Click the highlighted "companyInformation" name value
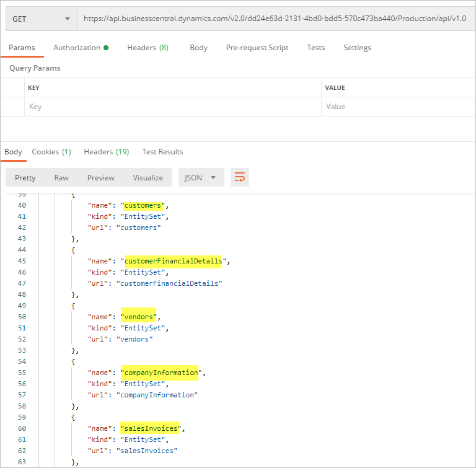476x468 pixels. tap(161, 373)
